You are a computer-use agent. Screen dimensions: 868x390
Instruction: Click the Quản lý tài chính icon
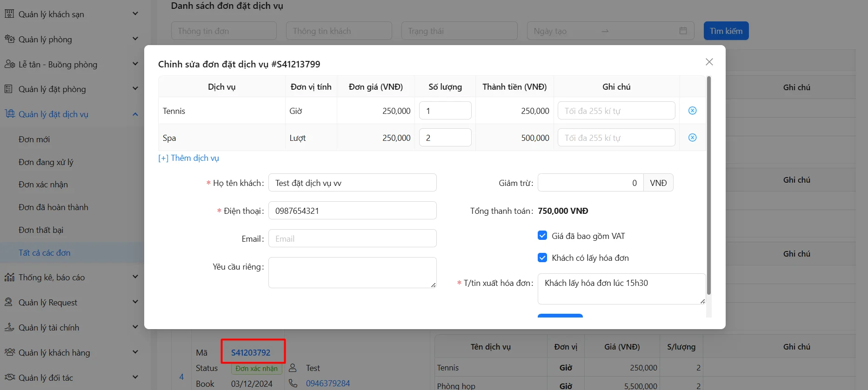(9, 328)
